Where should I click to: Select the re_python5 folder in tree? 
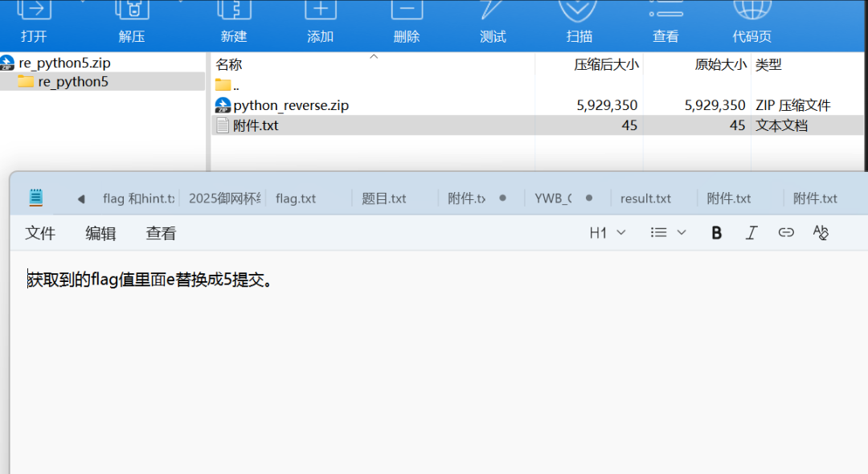[x=72, y=82]
